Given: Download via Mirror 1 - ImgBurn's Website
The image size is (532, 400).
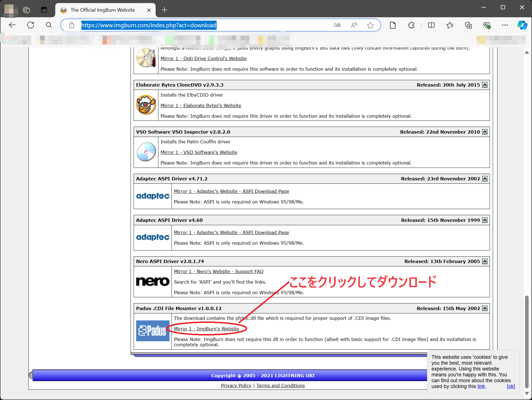Looking at the screenshot, I should tap(206, 329).
